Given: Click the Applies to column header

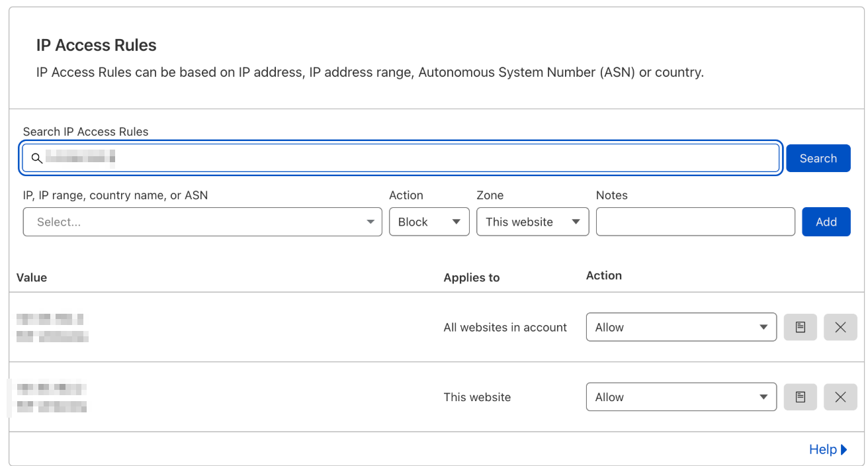Looking at the screenshot, I should pyautogui.click(x=471, y=277).
